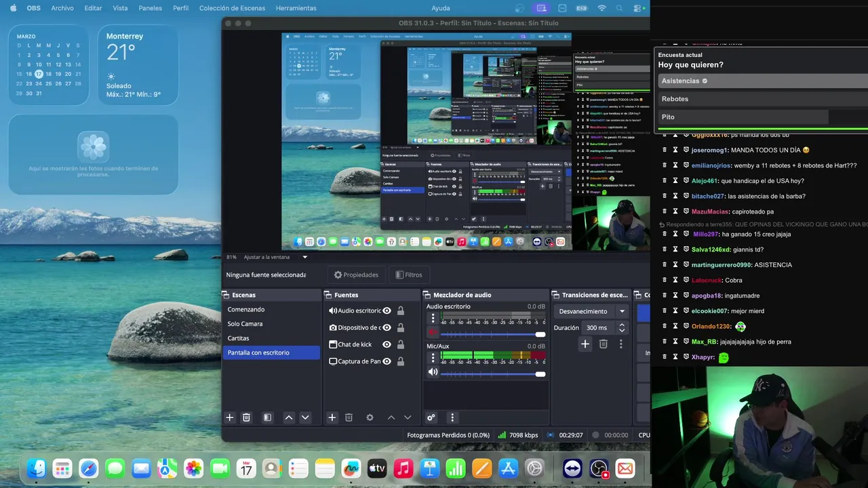Open Desvanecimiento transition dropdown
This screenshot has height=488, width=868.
pos(593,311)
